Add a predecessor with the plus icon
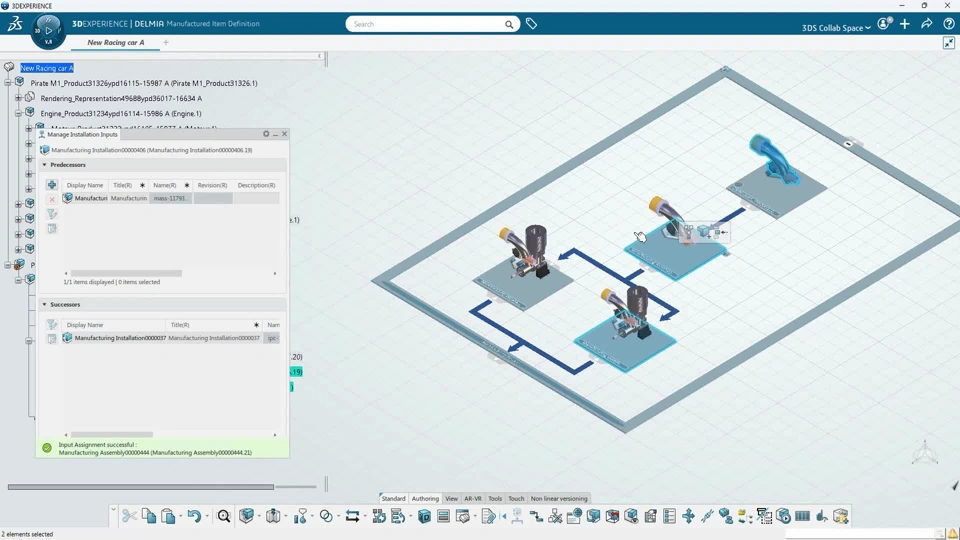Viewport: 960px width, 540px height. click(x=52, y=185)
